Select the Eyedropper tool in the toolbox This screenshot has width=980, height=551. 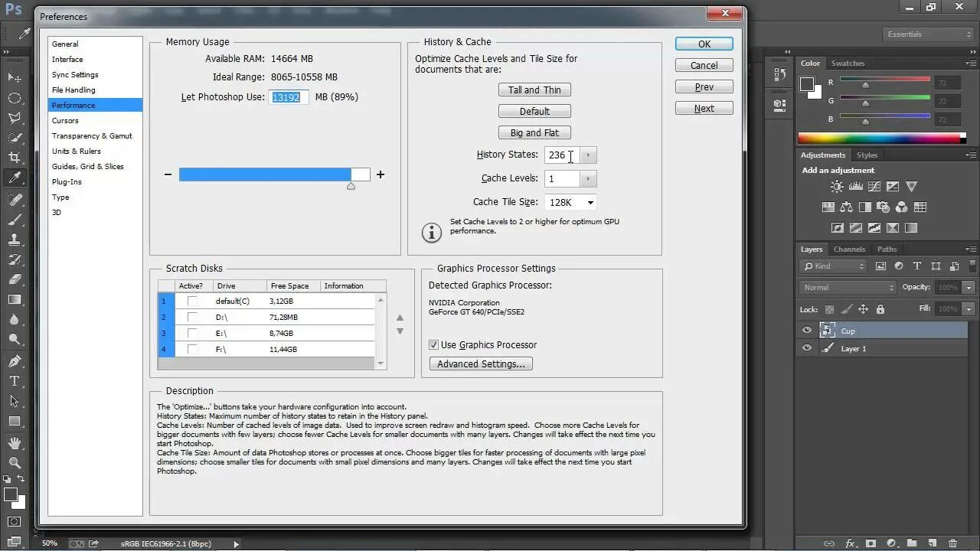click(15, 178)
